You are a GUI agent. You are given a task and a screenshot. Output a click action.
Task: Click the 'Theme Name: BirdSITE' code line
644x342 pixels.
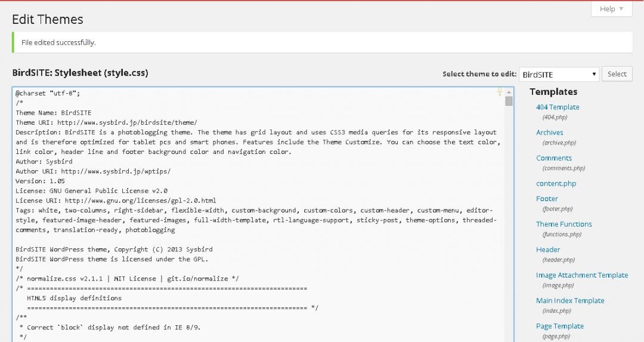54,113
